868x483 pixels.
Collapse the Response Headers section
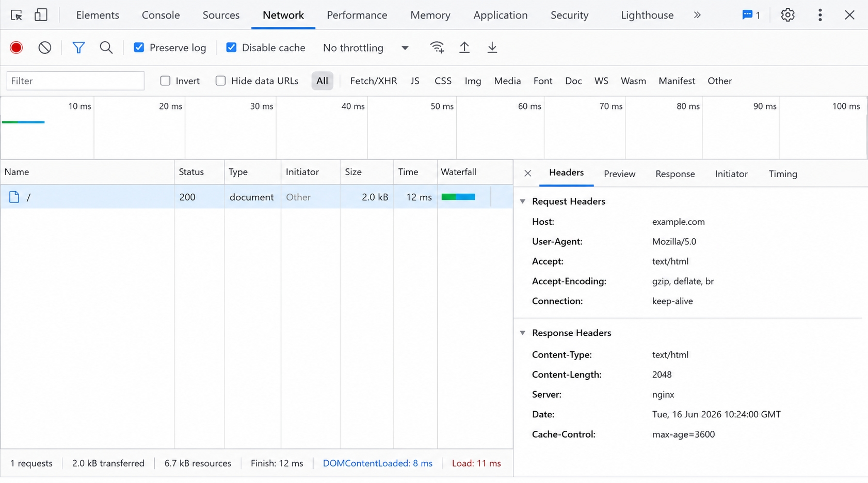(x=523, y=333)
